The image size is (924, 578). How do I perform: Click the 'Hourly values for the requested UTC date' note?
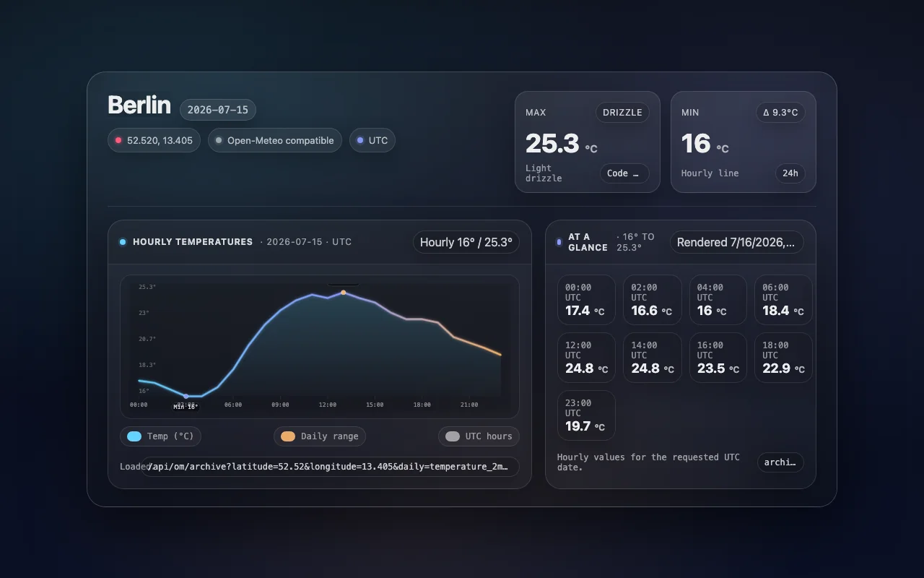(648, 462)
